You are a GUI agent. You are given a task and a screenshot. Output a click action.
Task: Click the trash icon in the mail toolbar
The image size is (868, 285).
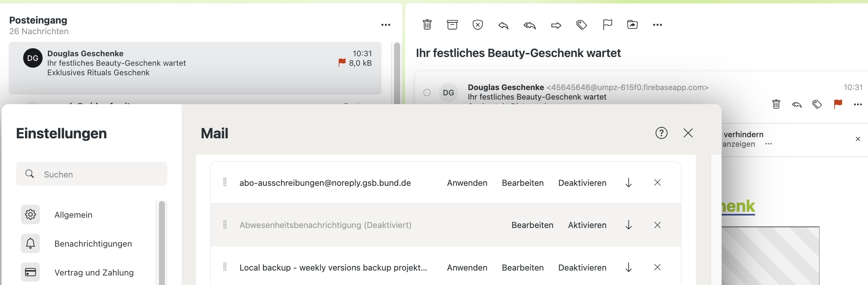click(427, 25)
